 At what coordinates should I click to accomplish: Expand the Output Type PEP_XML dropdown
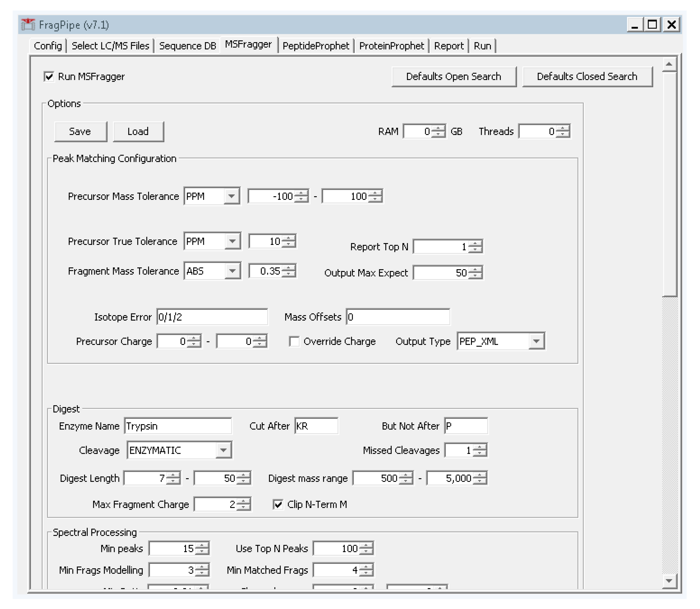(x=536, y=341)
